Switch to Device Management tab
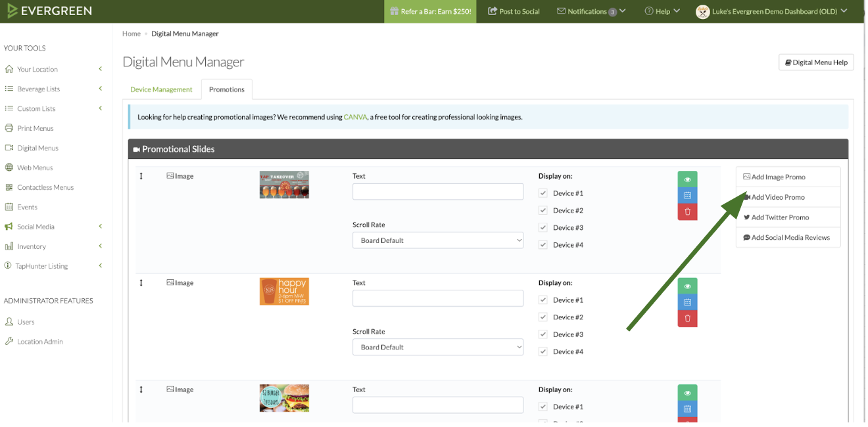The image size is (868, 427). pyautogui.click(x=161, y=89)
